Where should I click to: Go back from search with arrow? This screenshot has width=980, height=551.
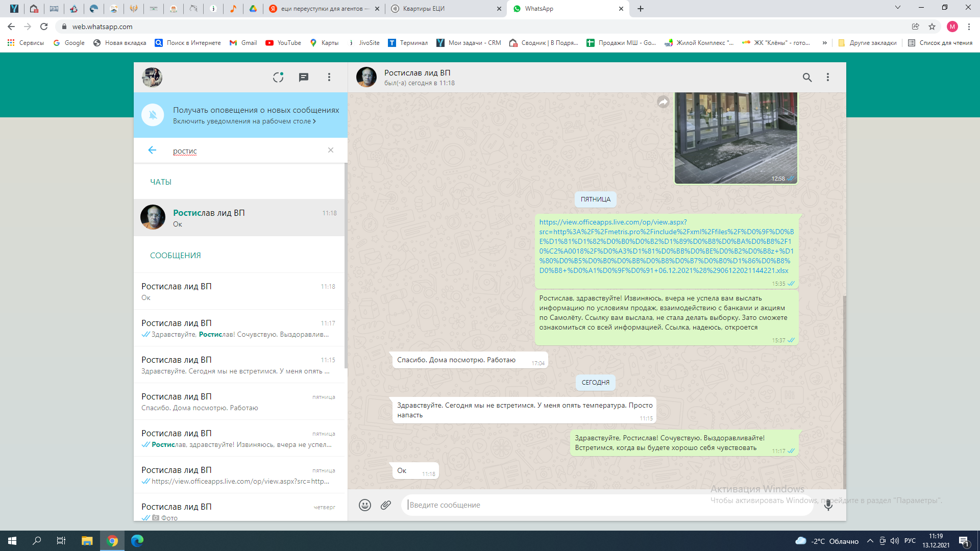152,150
